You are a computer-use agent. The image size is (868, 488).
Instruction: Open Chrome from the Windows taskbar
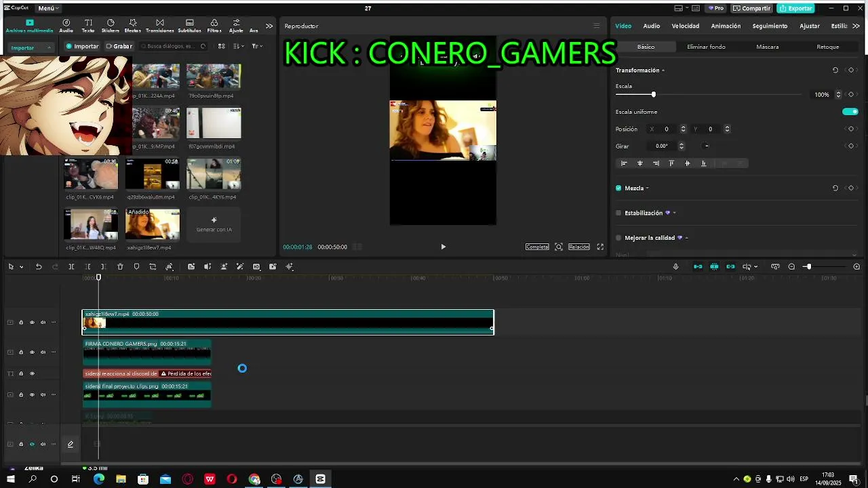[x=254, y=479]
